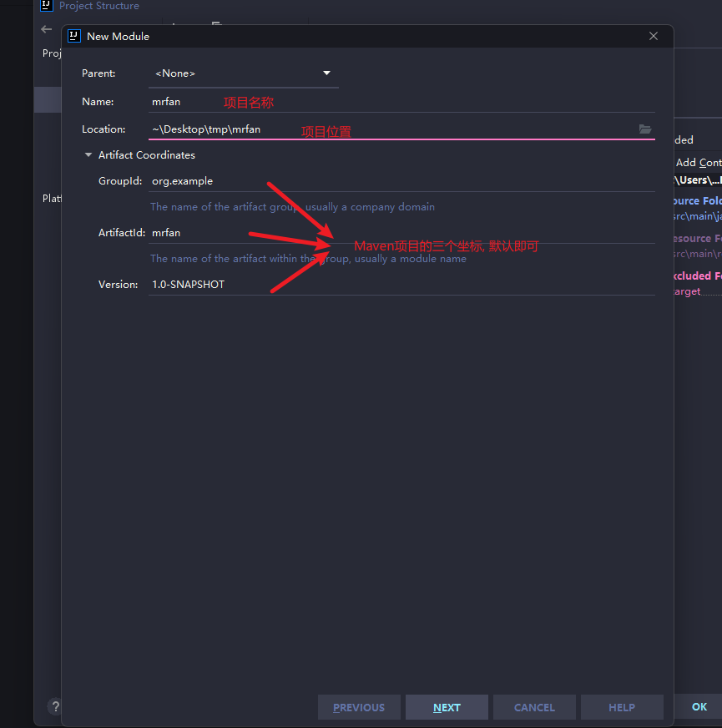Proceed with the Next button
722x728 pixels.
tap(447, 707)
